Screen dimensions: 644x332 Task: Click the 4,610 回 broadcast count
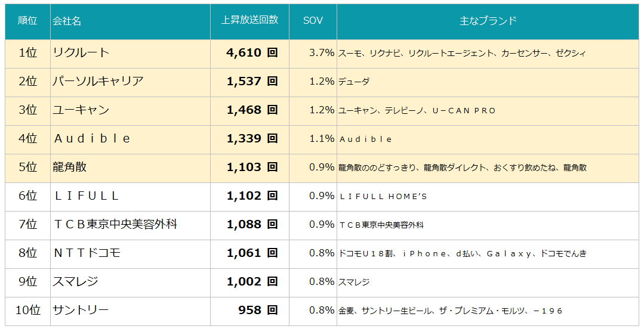[252, 52]
